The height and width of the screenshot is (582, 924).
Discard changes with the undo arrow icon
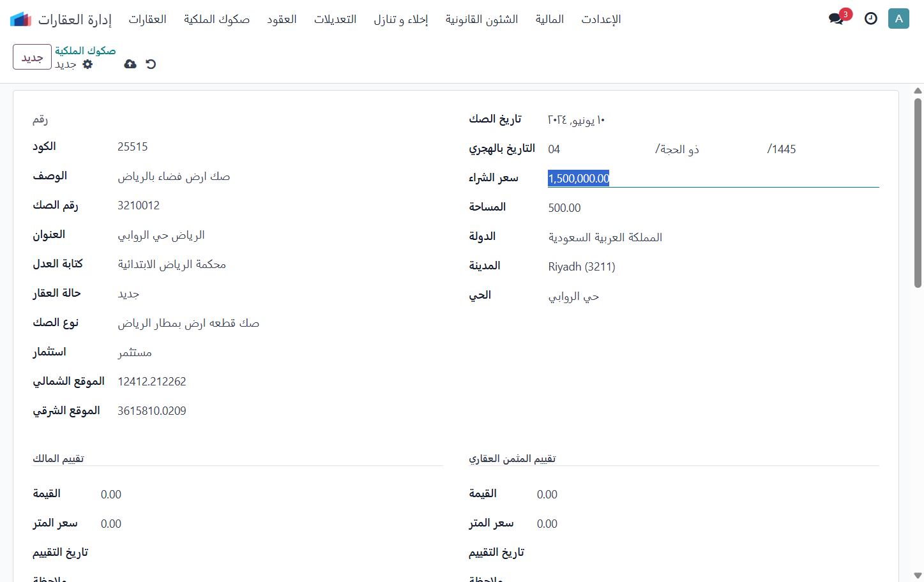click(x=151, y=64)
